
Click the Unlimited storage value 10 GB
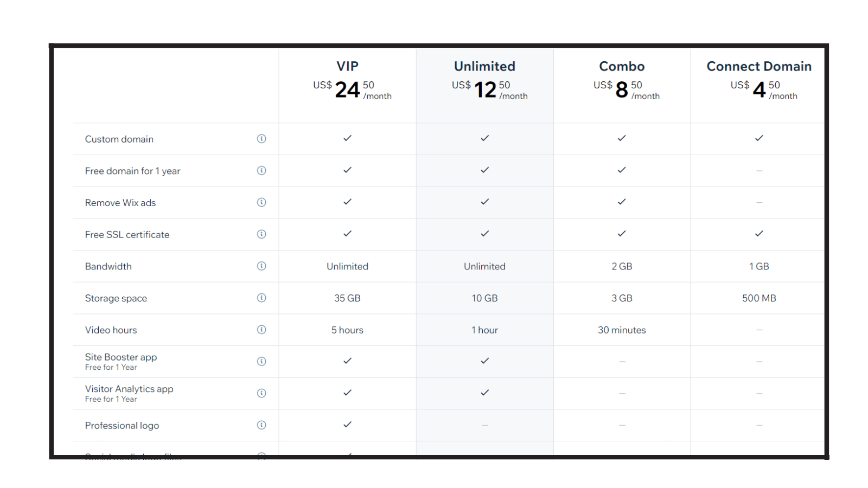click(484, 298)
